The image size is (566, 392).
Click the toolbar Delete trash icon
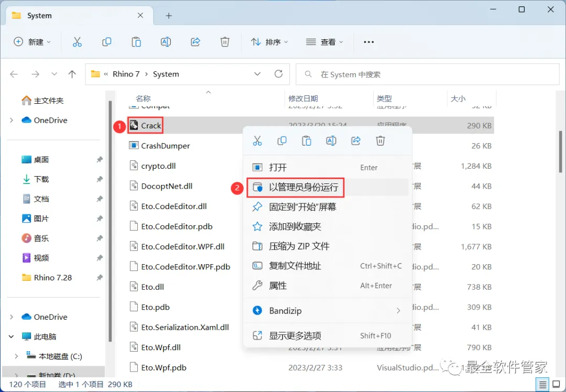click(x=225, y=42)
